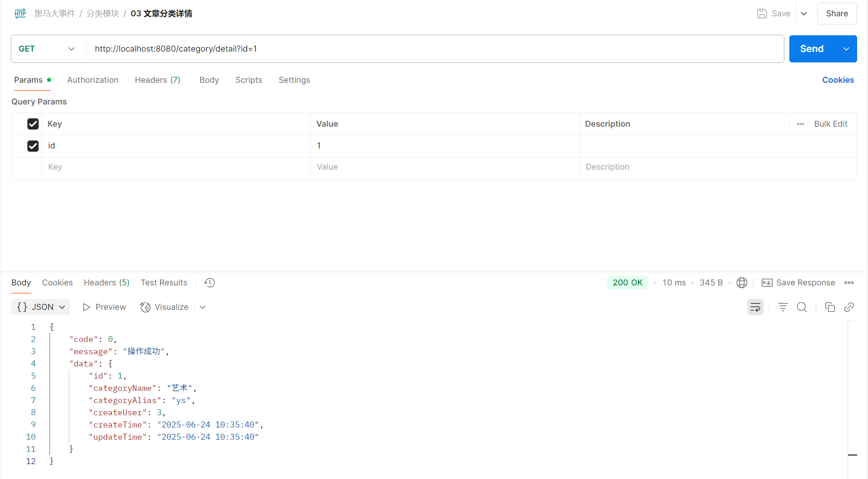Uncheck the id query parameter checkbox

[33, 146]
